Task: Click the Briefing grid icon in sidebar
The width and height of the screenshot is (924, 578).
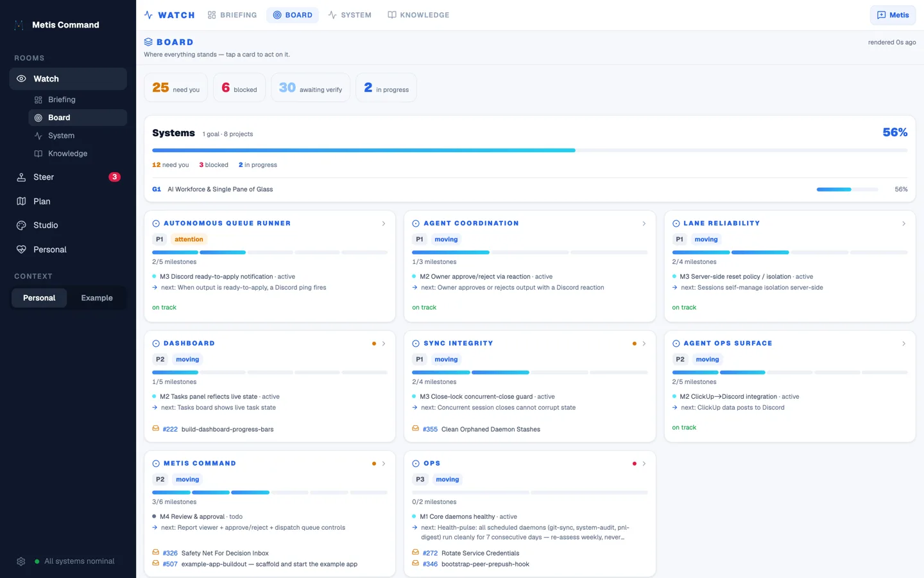Action: [x=38, y=100]
